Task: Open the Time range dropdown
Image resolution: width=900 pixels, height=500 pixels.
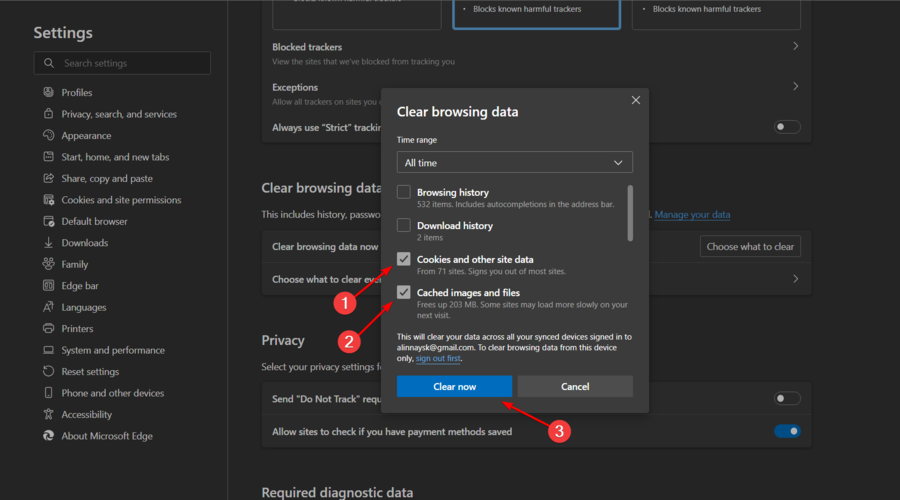Action: point(514,162)
